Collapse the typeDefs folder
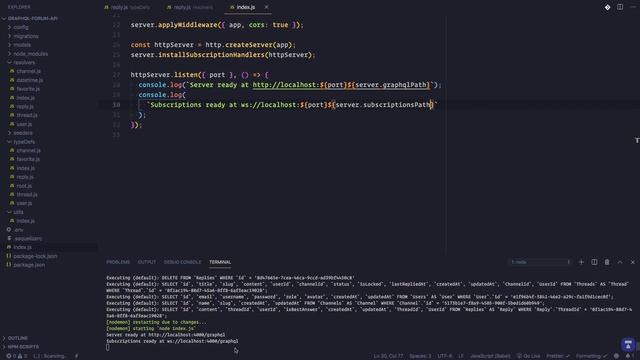This screenshot has width=640, height=360. pyautogui.click(x=24, y=142)
